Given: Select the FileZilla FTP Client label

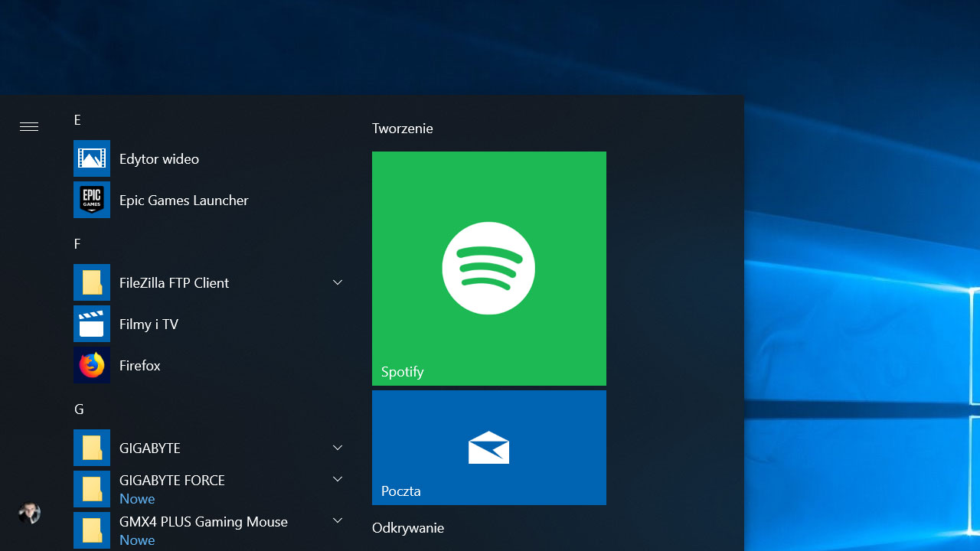Looking at the screenshot, I should pos(174,282).
